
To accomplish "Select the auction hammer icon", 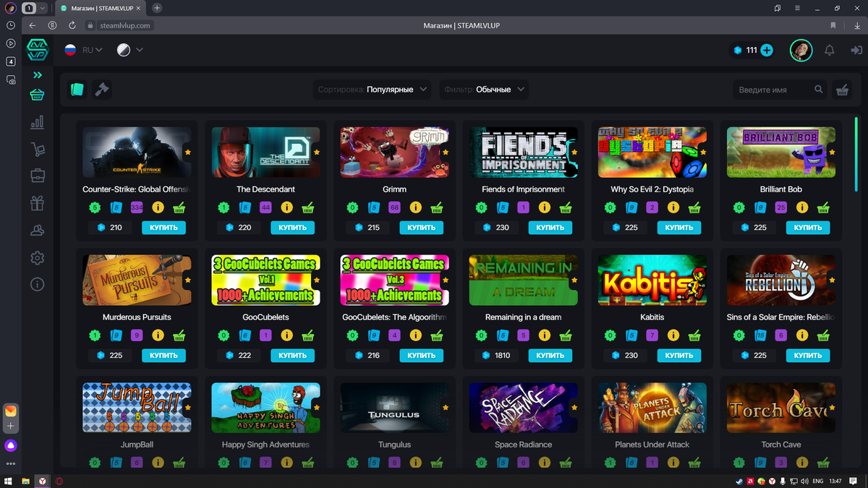I will click(x=102, y=90).
